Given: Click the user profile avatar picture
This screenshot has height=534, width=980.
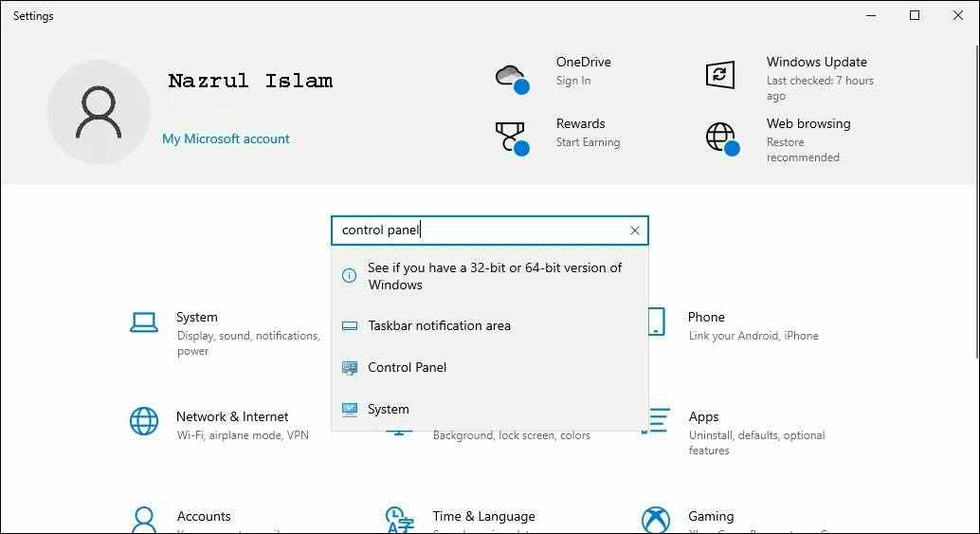Looking at the screenshot, I should (x=99, y=112).
